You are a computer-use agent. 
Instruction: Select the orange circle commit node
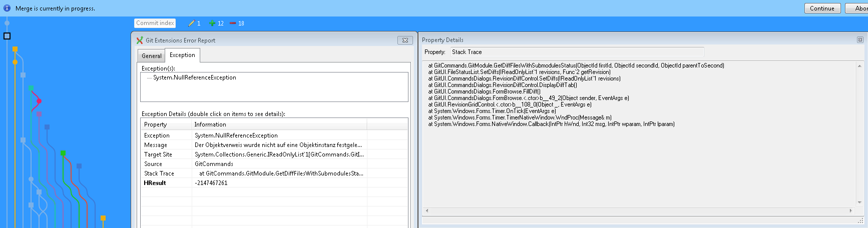click(x=15, y=62)
